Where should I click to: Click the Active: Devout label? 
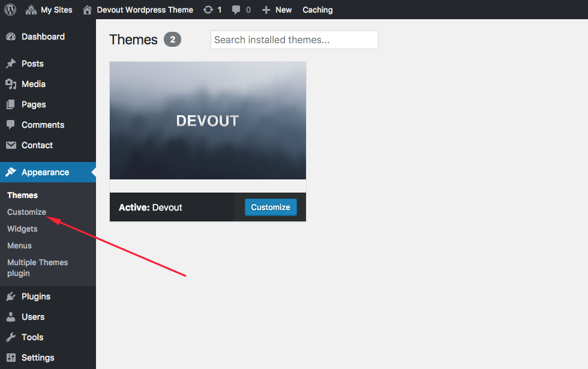[151, 208]
